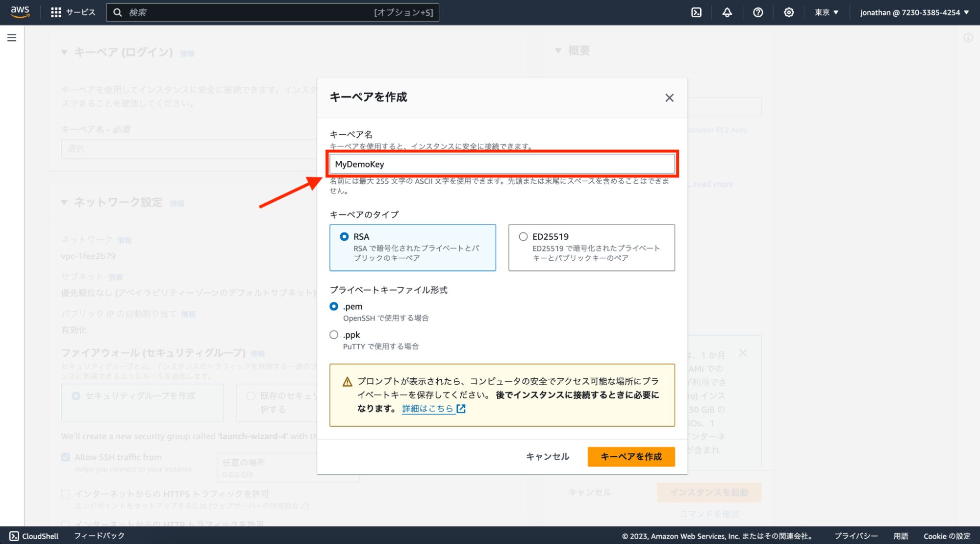This screenshot has height=544, width=980.
Task: Close the key pair dialog
Action: click(x=669, y=98)
